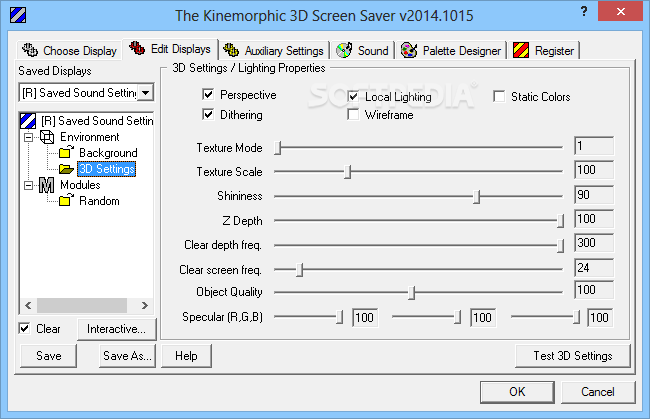Click the Specular red value field
Viewport: 650px width, 419px height.
[x=365, y=317]
